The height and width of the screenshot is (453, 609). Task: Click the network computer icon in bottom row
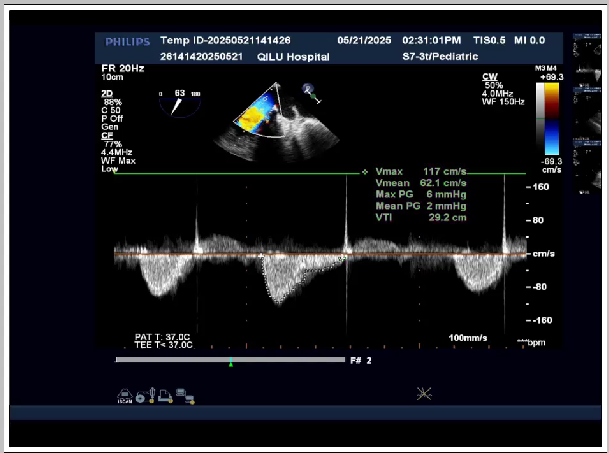(x=183, y=394)
